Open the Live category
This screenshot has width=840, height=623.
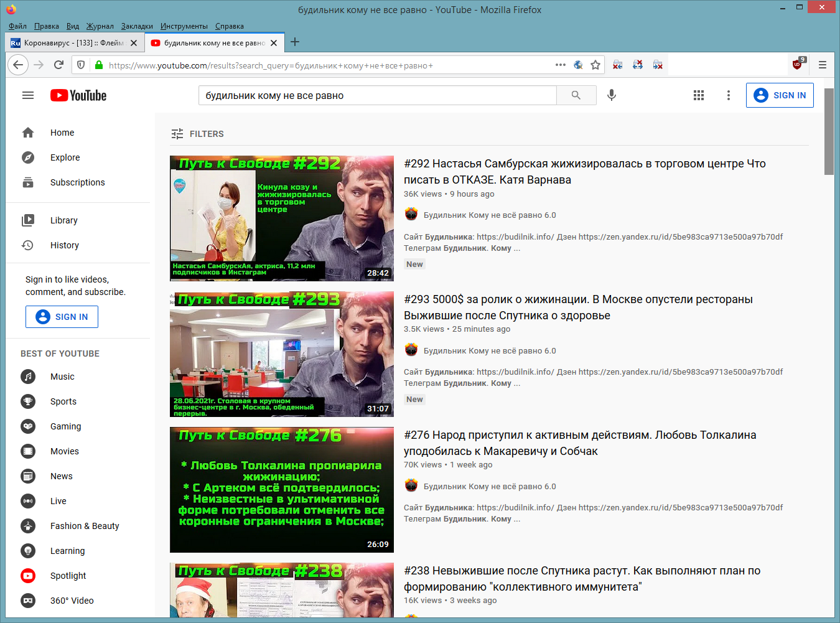pyautogui.click(x=78, y=501)
